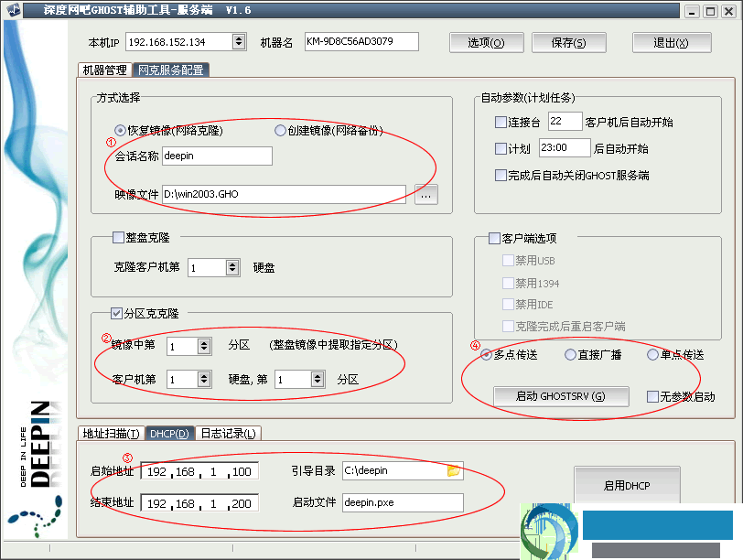
Task: Click the 本机IP address field
Action: point(179,42)
